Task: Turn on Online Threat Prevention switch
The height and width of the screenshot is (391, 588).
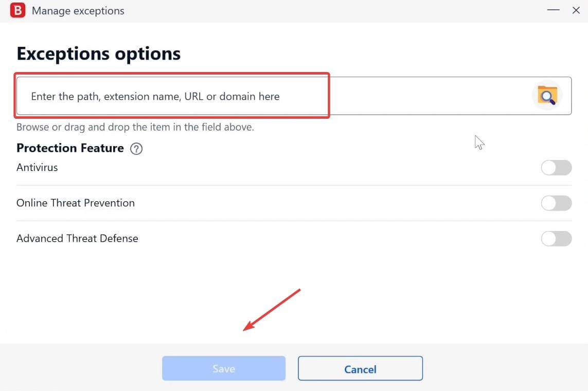Action: [556, 203]
